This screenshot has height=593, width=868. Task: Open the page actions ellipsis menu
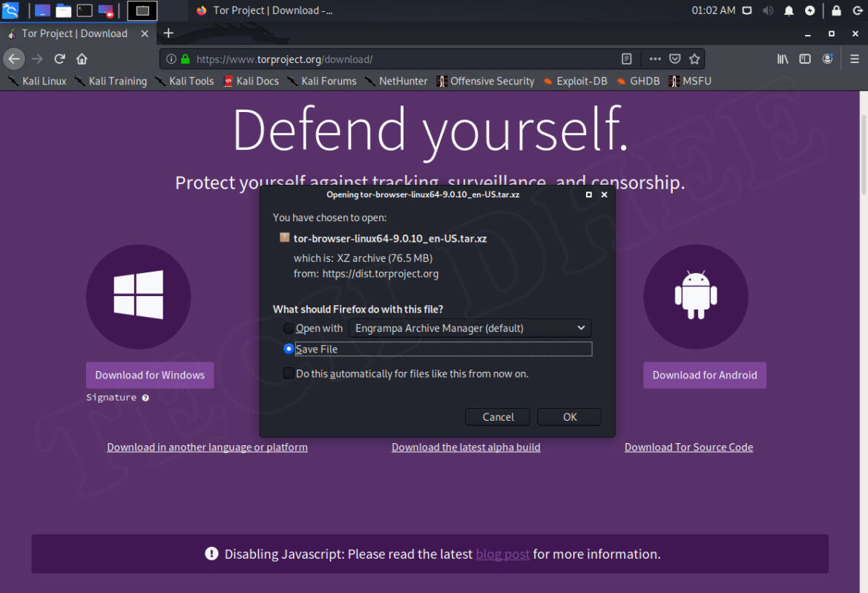coord(654,59)
